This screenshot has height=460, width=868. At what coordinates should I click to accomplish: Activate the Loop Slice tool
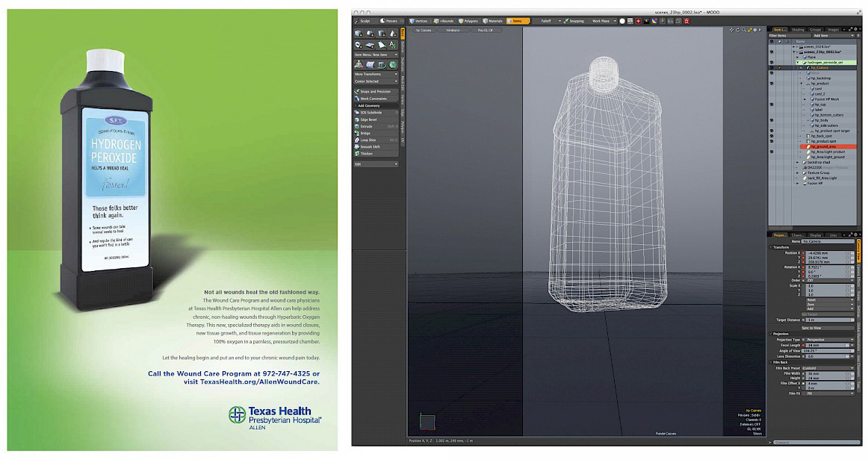(x=376, y=140)
